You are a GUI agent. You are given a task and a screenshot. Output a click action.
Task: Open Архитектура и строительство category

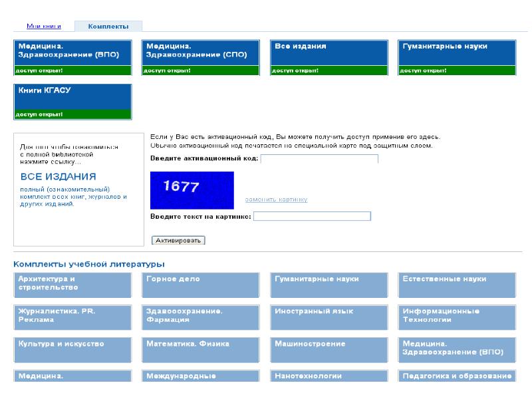pyautogui.click(x=72, y=285)
